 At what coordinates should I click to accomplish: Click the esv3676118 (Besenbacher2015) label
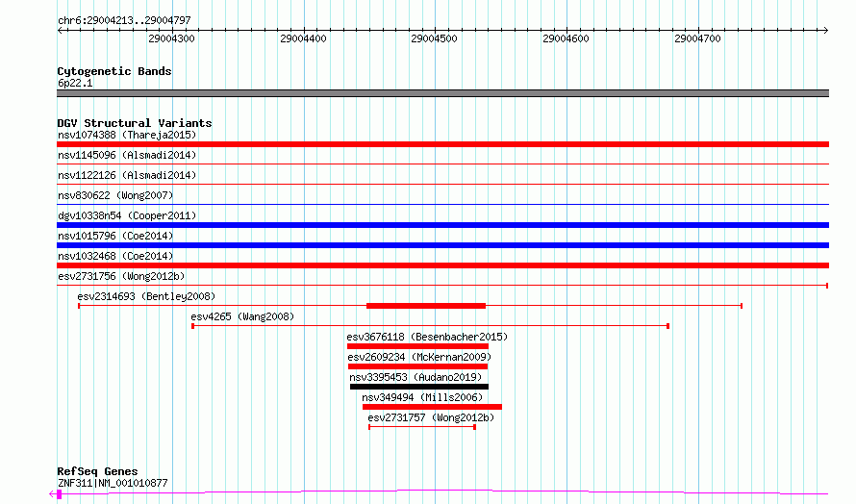tap(427, 337)
